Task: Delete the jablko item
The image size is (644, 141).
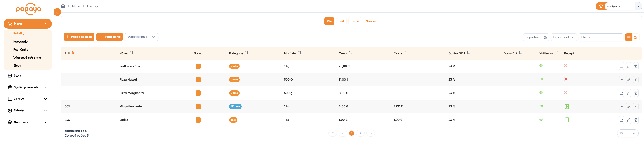Action: coord(636,120)
